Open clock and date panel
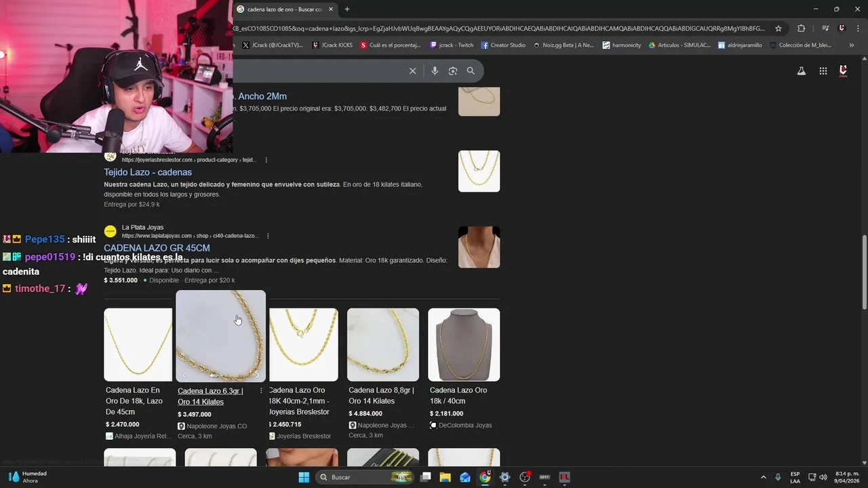Screen dimensions: 868x488 tap(847, 477)
